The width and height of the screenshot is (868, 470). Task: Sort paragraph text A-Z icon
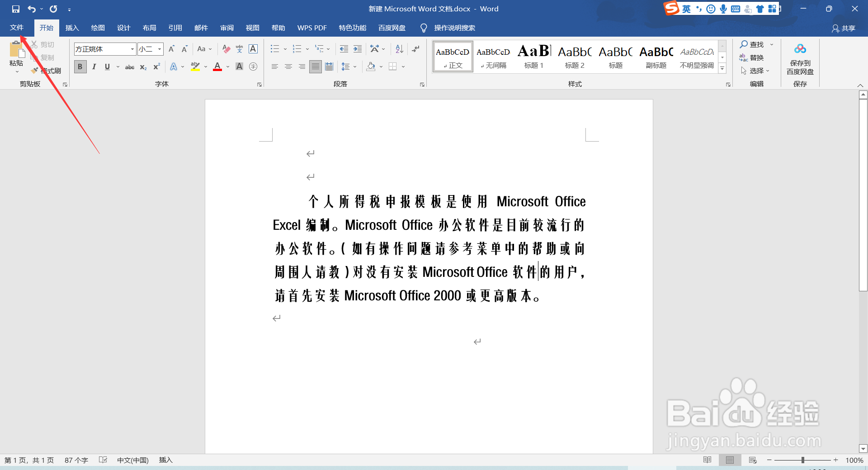tap(399, 49)
